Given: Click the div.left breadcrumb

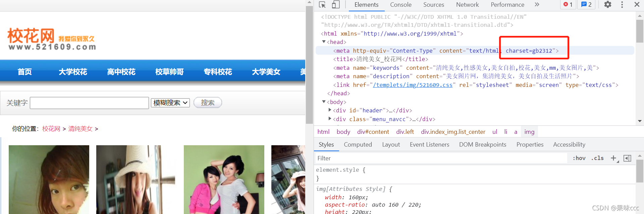Looking at the screenshot, I should (x=405, y=132).
